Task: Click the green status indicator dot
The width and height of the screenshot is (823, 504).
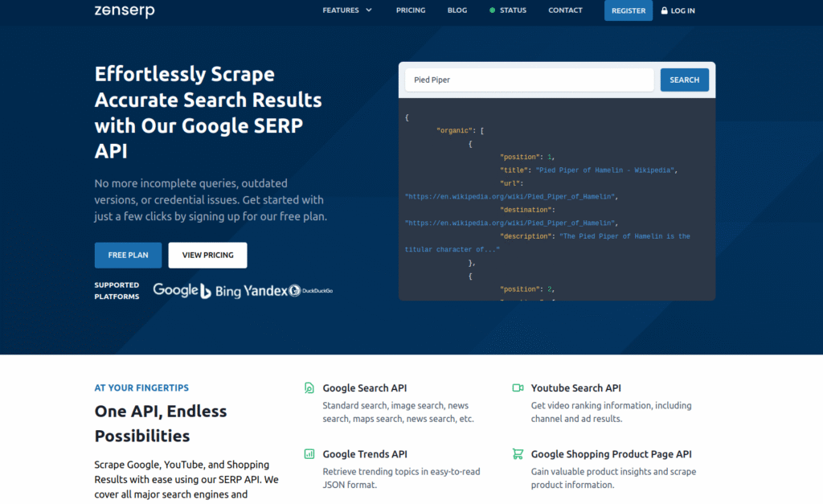Action: [x=493, y=10]
